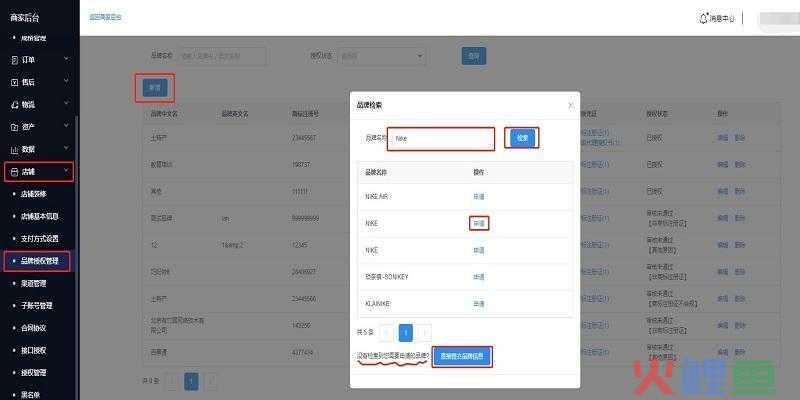Click the blue brand info button at dialog bottom
This screenshot has height=400, width=800.
tap(462, 356)
